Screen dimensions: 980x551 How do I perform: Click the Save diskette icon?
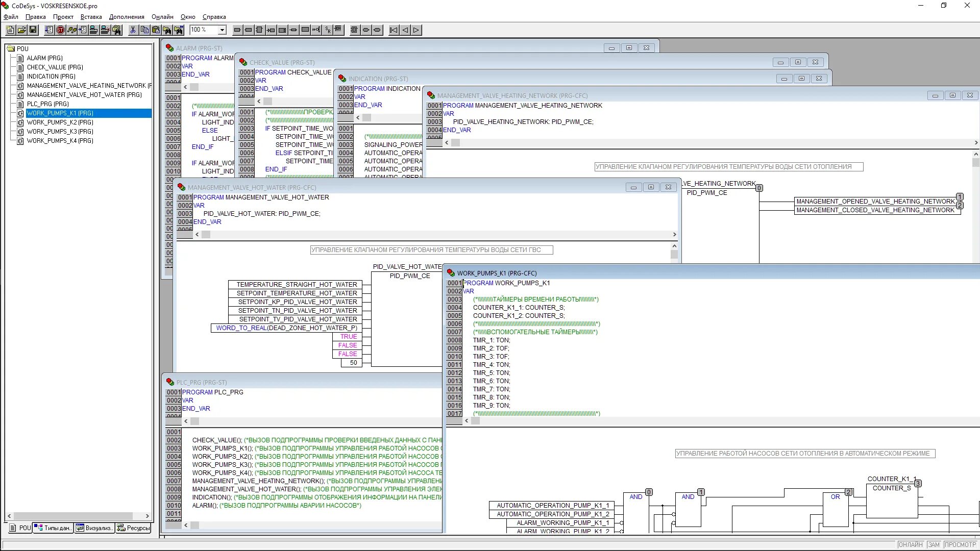pyautogui.click(x=33, y=30)
